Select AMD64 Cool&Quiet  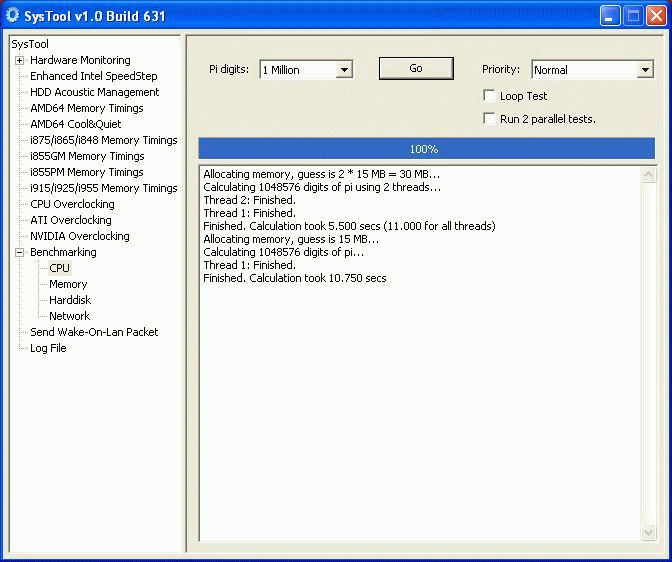[x=75, y=124]
